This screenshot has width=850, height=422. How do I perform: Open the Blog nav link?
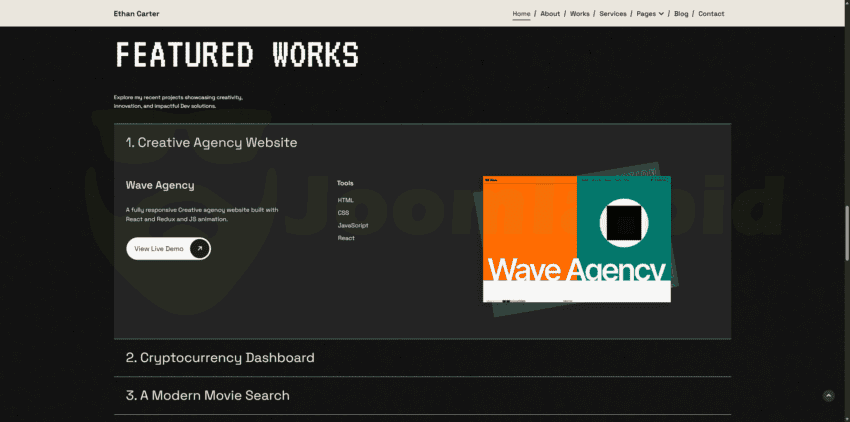[x=681, y=14]
